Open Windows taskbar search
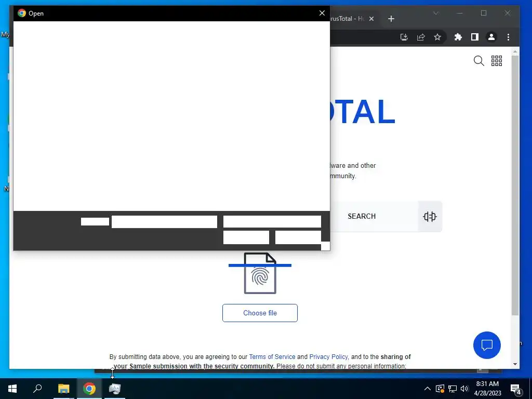Screen dimensions: 532x399 pyautogui.click(x=37, y=389)
